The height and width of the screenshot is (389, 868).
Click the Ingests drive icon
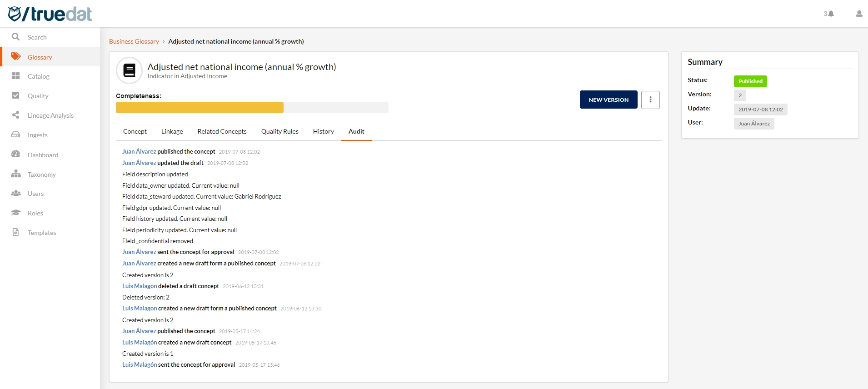(x=16, y=135)
